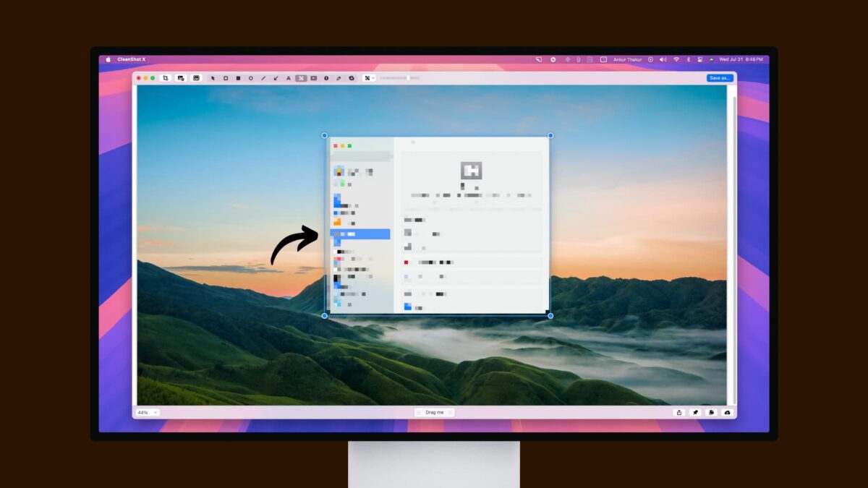The height and width of the screenshot is (488, 868).
Task: Open the Apple menu
Action: (x=108, y=59)
